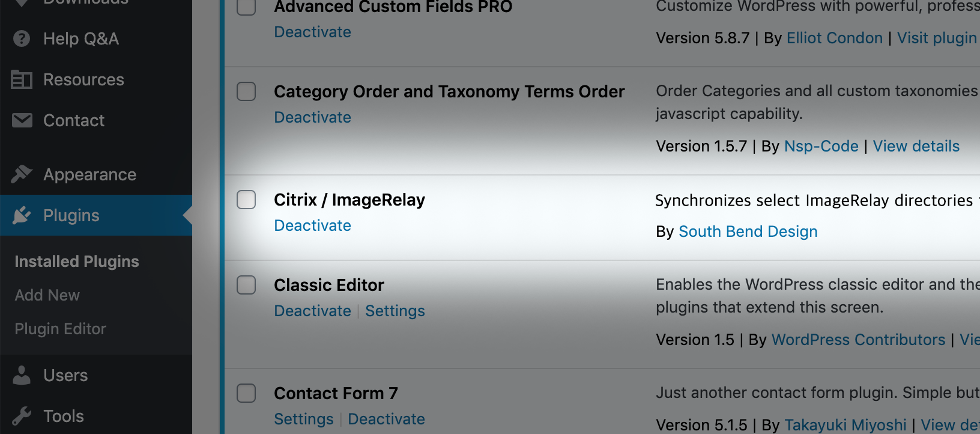Open the Add New plugins submenu item
980x434 pixels.
click(47, 295)
